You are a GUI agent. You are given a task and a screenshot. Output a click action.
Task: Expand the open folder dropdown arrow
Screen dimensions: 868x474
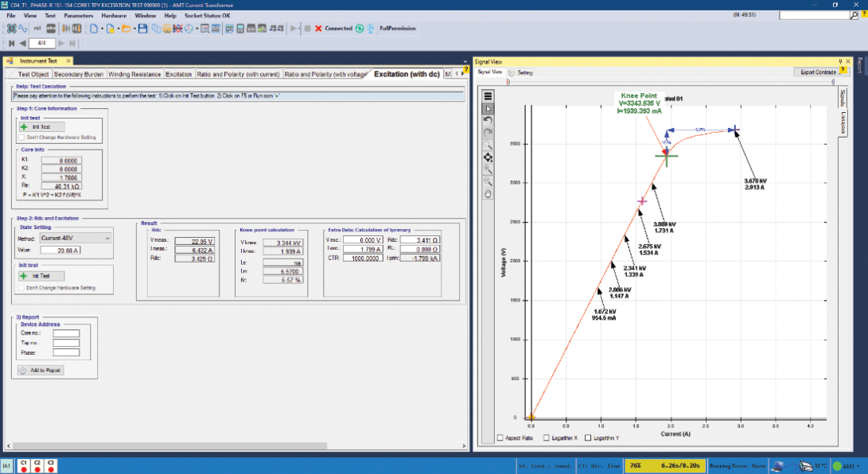click(x=134, y=29)
